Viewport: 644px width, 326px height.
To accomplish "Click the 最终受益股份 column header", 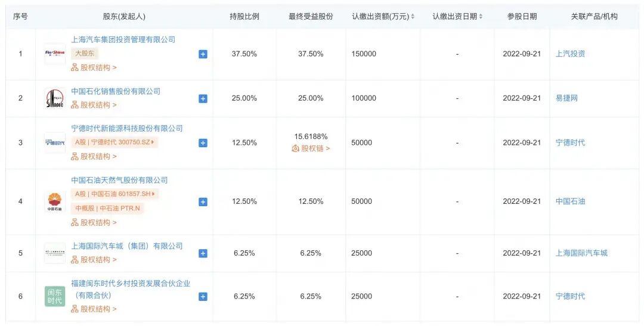I will coord(311,17).
